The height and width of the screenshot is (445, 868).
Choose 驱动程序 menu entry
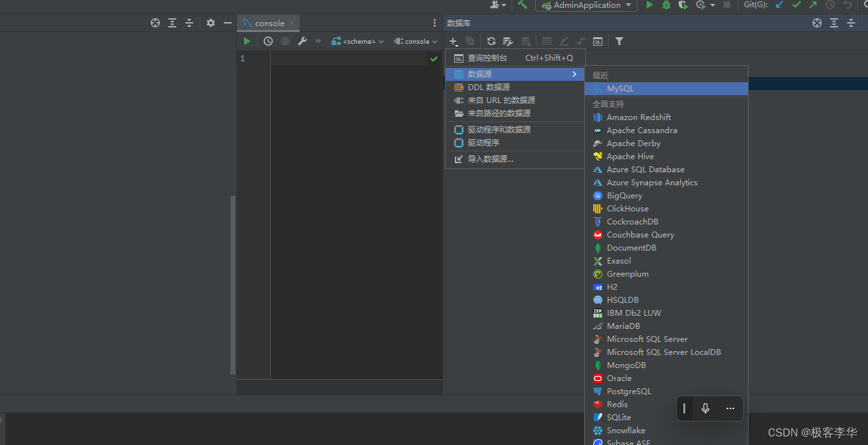point(516,143)
